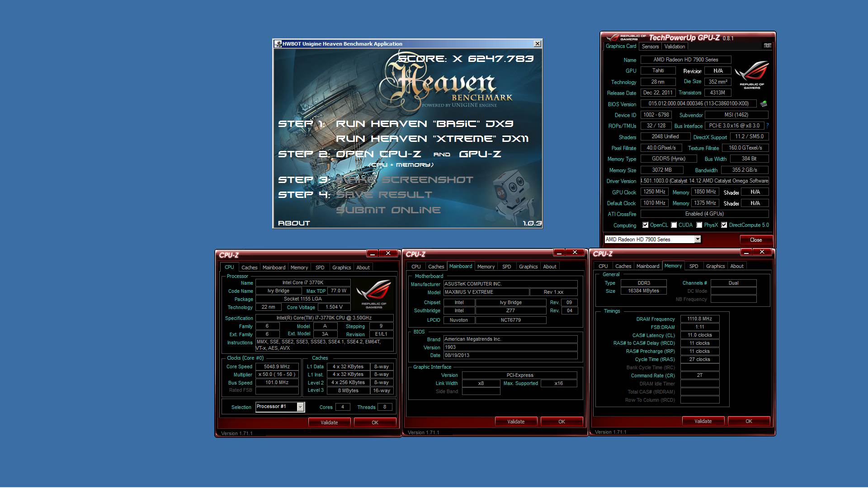The height and width of the screenshot is (488, 868).
Task: Click the ROG logo in GPU-Z
Action: [x=752, y=75]
